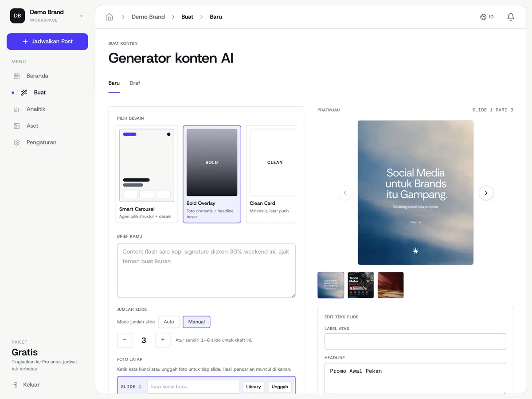This screenshot has height=399, width=532.
Task: Focus the Brief Kamu text area
Action: (206, 270)
